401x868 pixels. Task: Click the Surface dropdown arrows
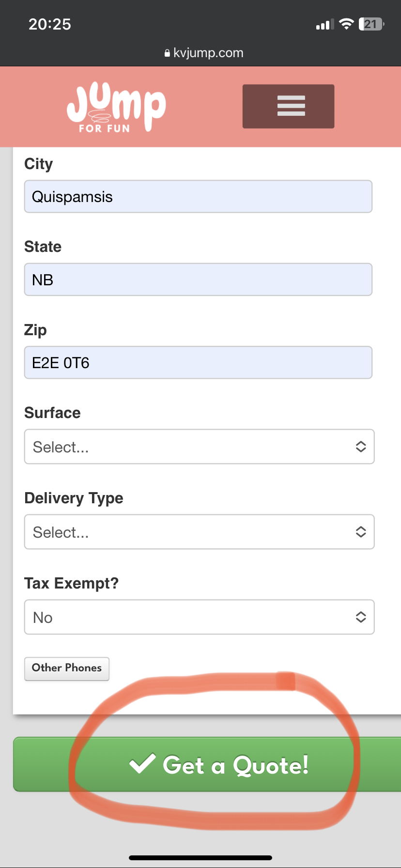(361, 447)
